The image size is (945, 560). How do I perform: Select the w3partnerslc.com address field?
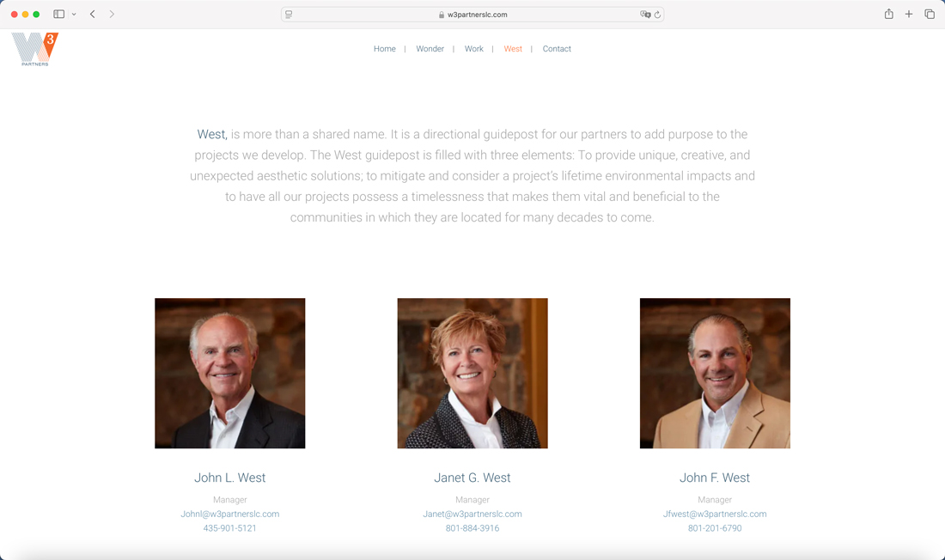point(472,15)
